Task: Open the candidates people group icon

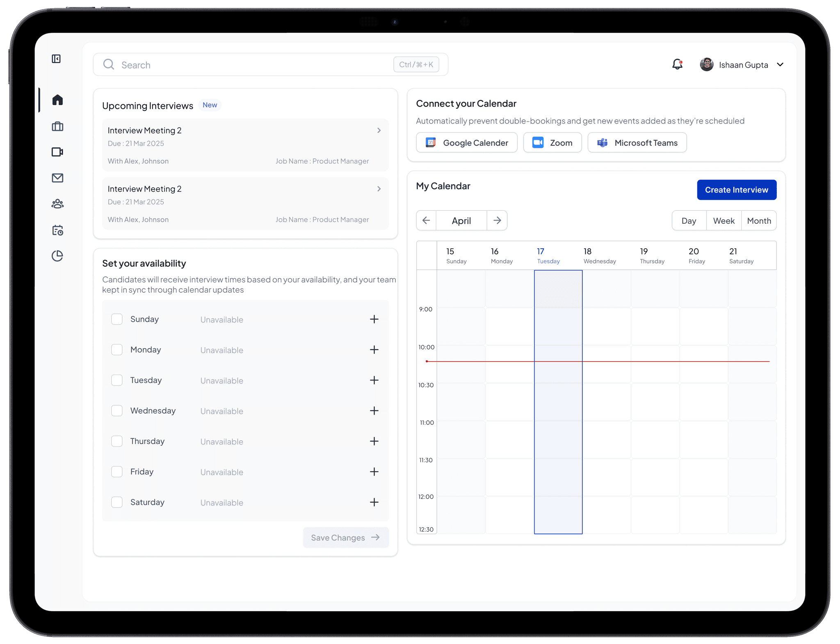Action: tap(57, 204)
